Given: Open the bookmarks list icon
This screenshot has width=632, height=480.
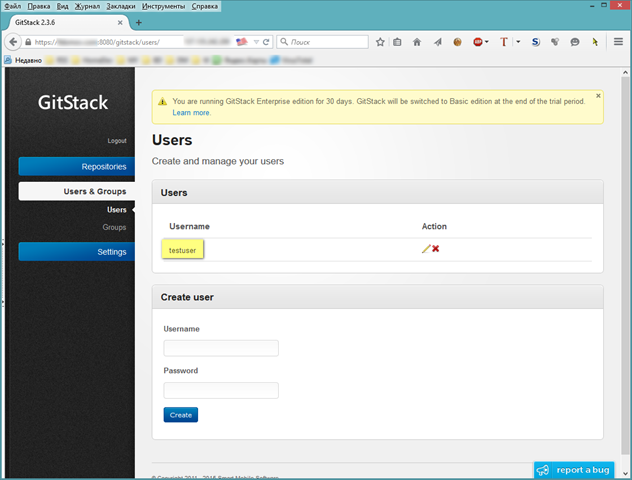Looking at the screenshot, I should coord(397,42).
